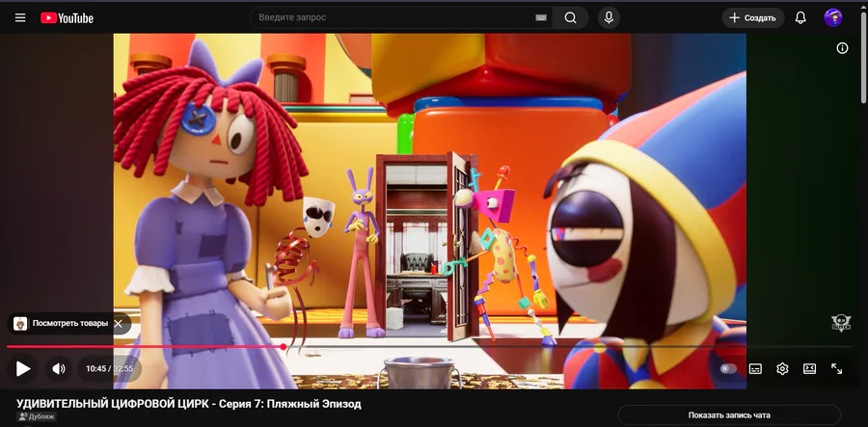Click 'Посмотреть товары' chip
Viewport: 868px width, 427px height.
tap(69, 324)
